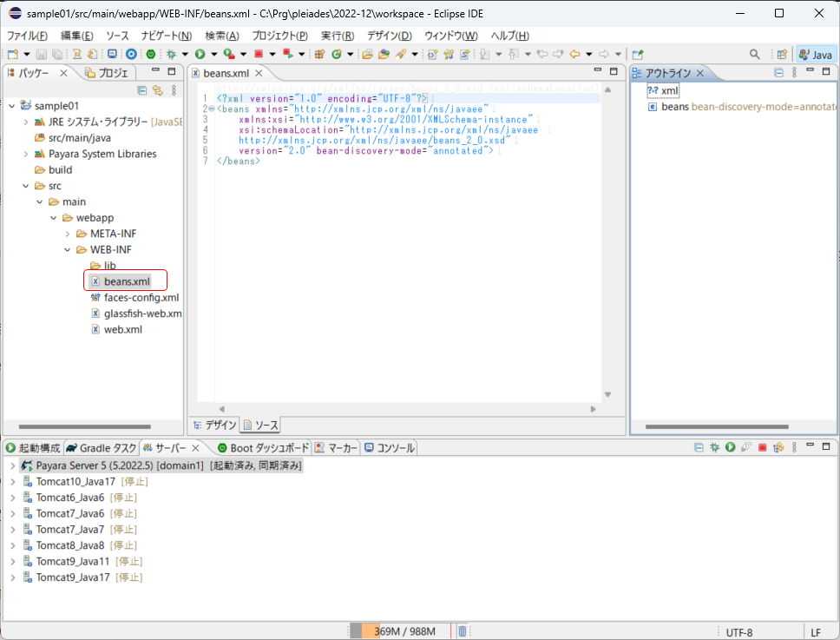
Task: Open ウィンドウ(W) menu
Action: [450, 36]
